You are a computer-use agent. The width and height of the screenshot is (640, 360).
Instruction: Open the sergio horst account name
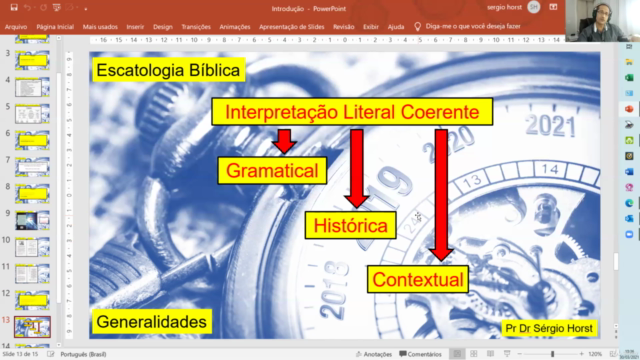(x=504, y=7)
